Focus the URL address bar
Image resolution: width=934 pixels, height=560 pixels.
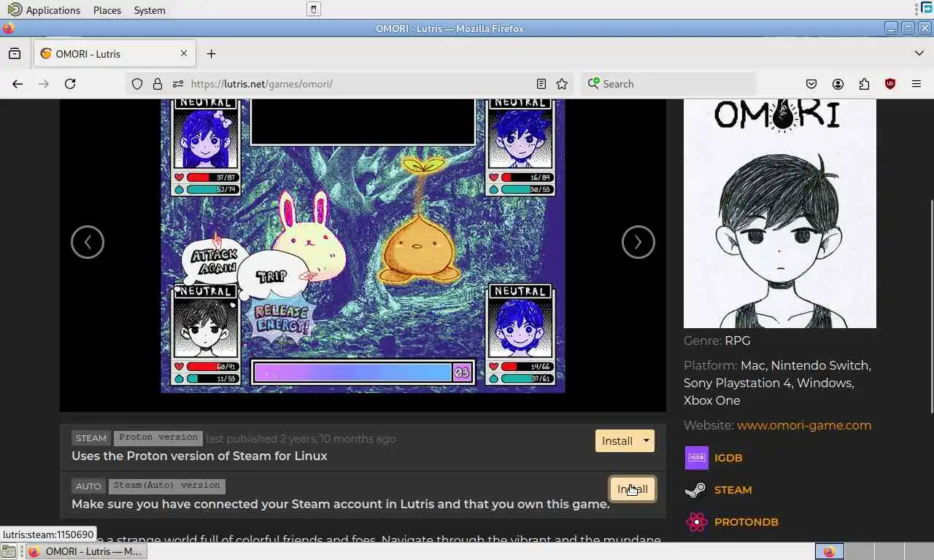pyautogui.click(x=350, y=84)
